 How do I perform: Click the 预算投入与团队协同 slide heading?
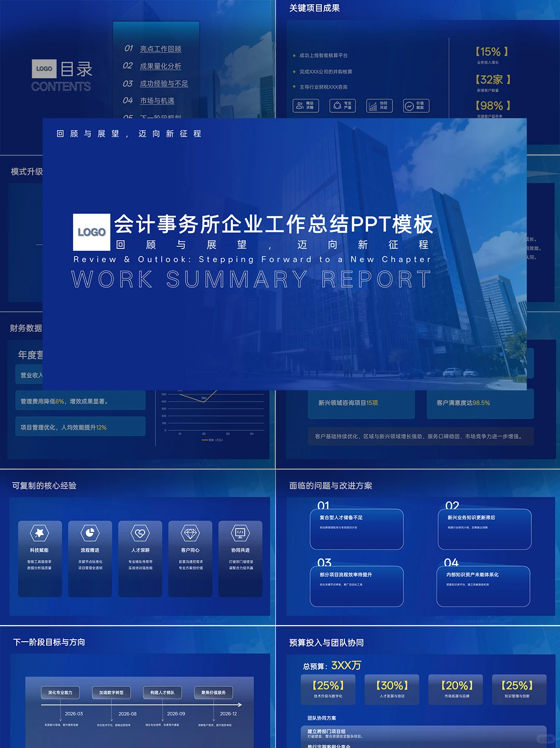coord(327,643)
